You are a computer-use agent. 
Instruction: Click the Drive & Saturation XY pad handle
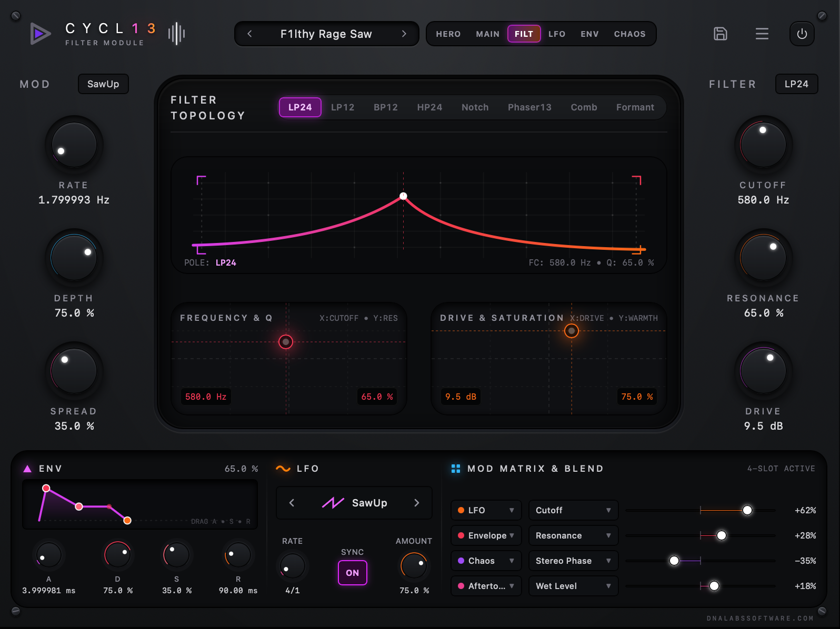point(571,331)
